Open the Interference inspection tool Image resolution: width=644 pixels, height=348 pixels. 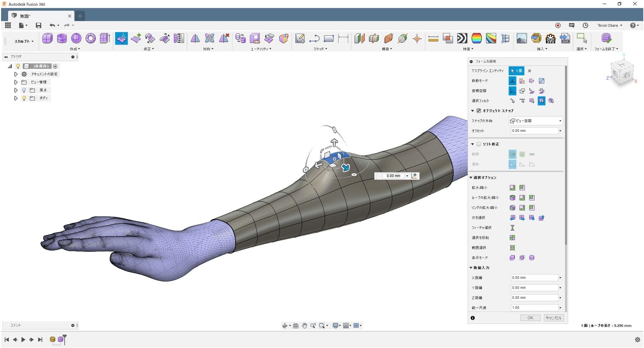[448, 38]
